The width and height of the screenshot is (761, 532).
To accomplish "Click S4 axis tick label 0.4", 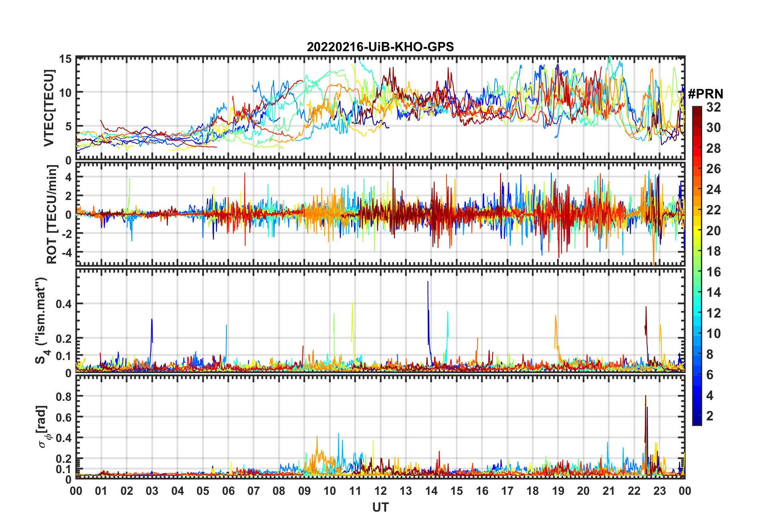I will point(64,304).
